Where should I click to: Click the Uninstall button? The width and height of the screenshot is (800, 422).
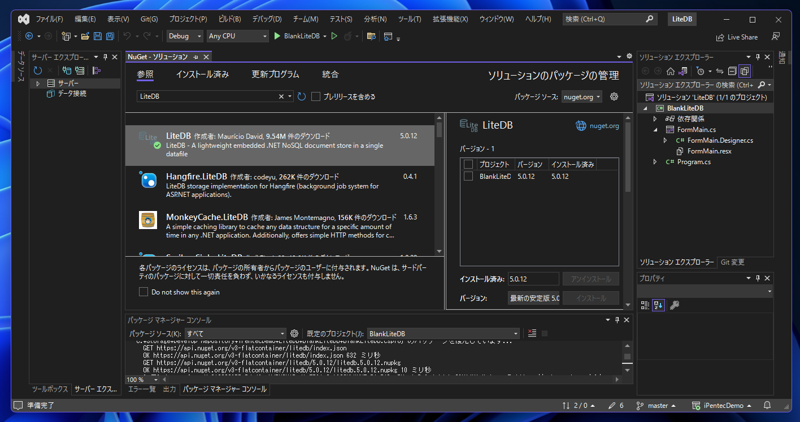[x=591, y=279]
